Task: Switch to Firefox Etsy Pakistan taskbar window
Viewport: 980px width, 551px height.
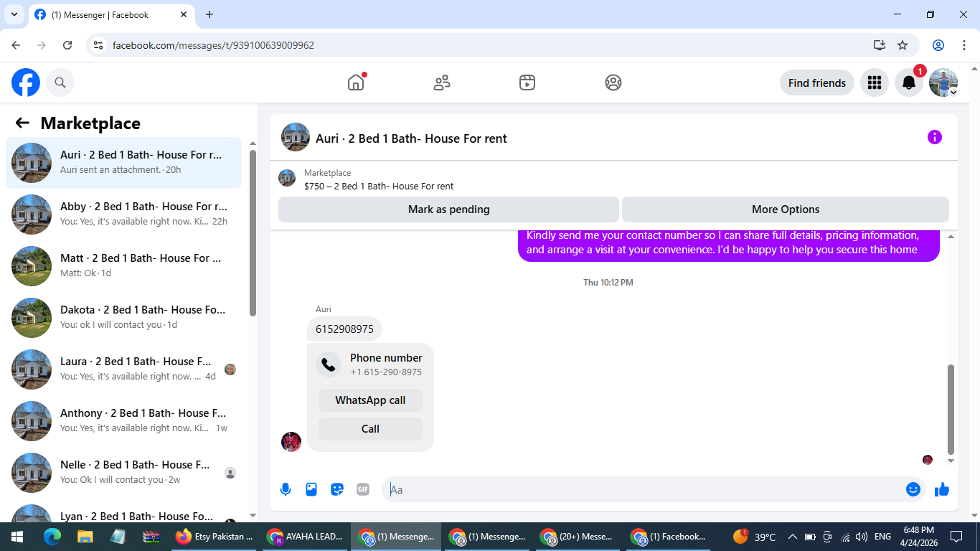Action: pos(215,537)
